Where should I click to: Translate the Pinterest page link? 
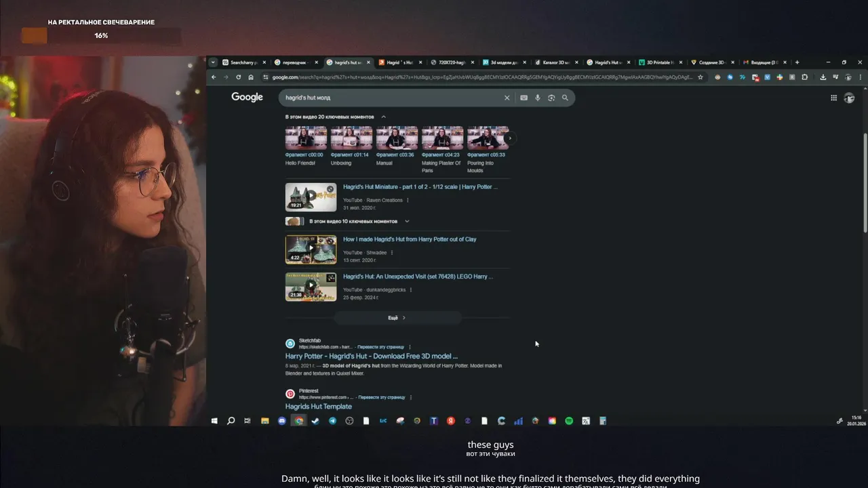pos(382,397)
